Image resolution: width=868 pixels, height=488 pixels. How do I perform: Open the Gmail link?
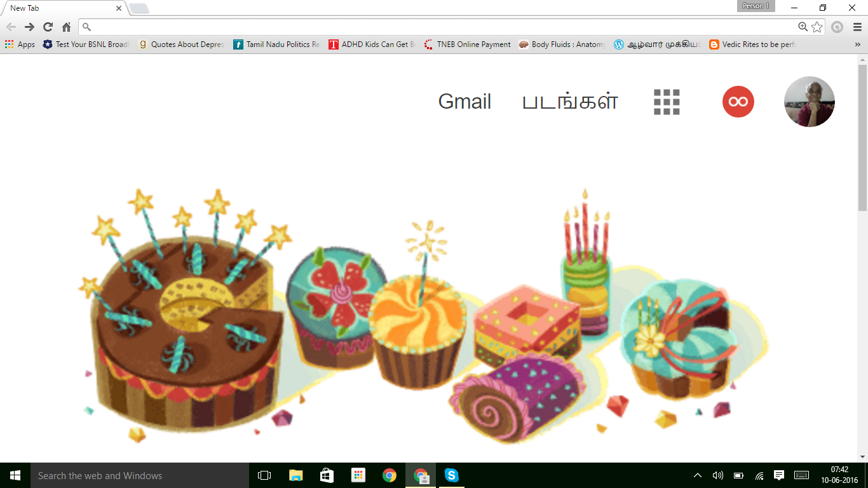465,102
